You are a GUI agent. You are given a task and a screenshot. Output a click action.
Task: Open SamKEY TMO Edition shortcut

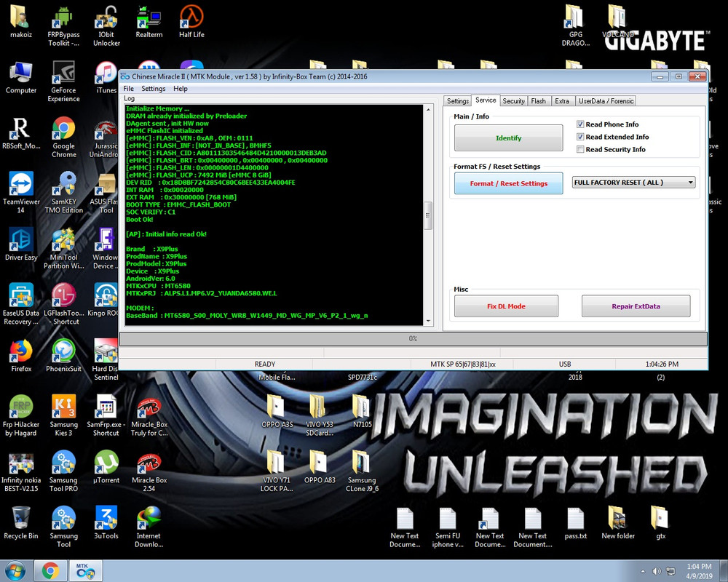click(x=63, y=194)
